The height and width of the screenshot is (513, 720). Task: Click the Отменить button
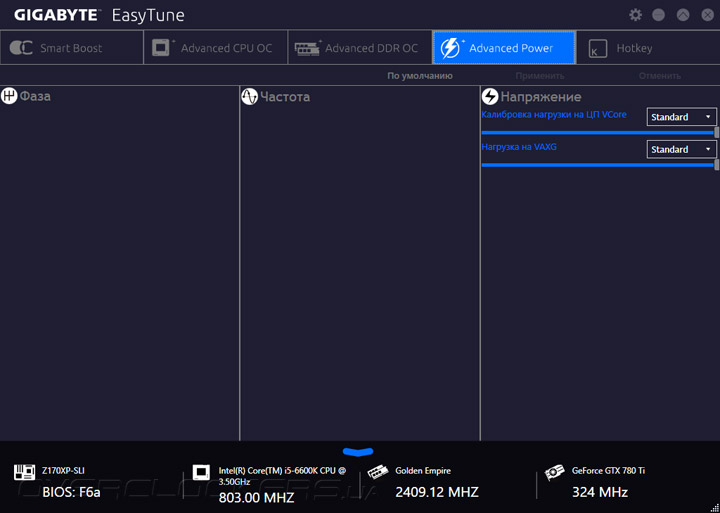[660, 76]
